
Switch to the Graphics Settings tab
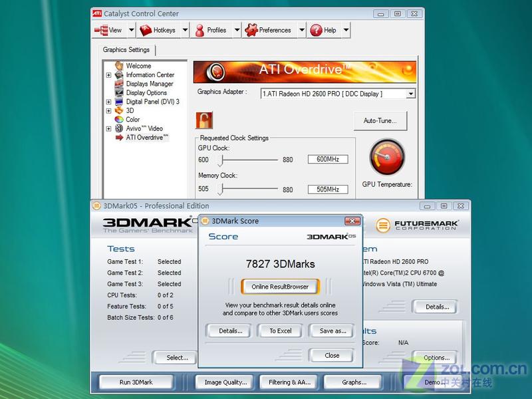(126, 50)
